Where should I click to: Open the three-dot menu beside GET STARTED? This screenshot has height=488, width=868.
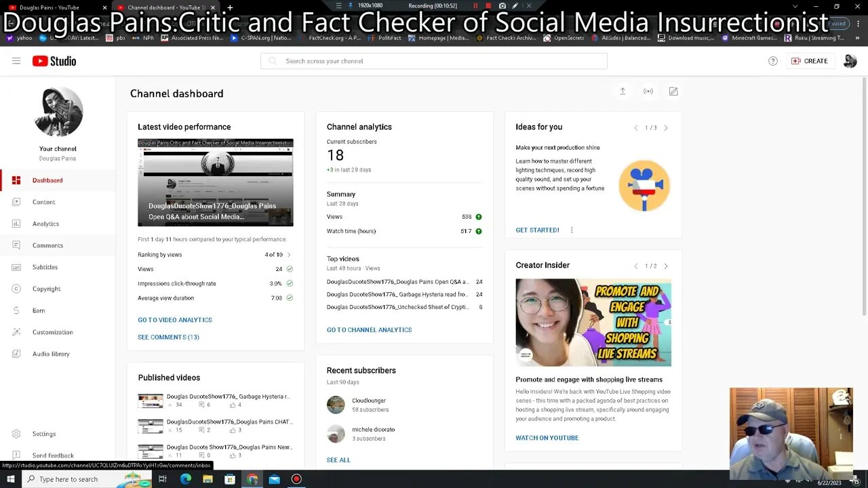[x=572, y=230]
